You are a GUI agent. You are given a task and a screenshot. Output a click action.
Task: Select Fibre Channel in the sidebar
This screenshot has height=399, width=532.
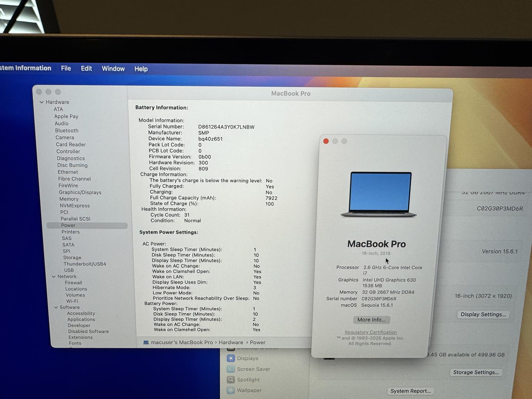[x=74, y=179]
